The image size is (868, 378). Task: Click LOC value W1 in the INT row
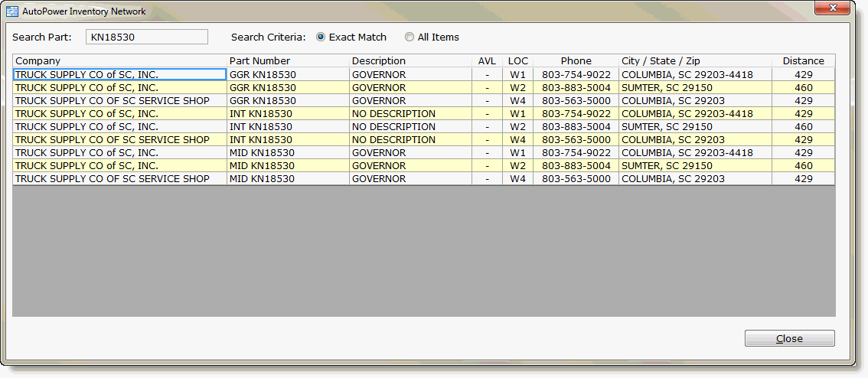[x=517, y=113]
